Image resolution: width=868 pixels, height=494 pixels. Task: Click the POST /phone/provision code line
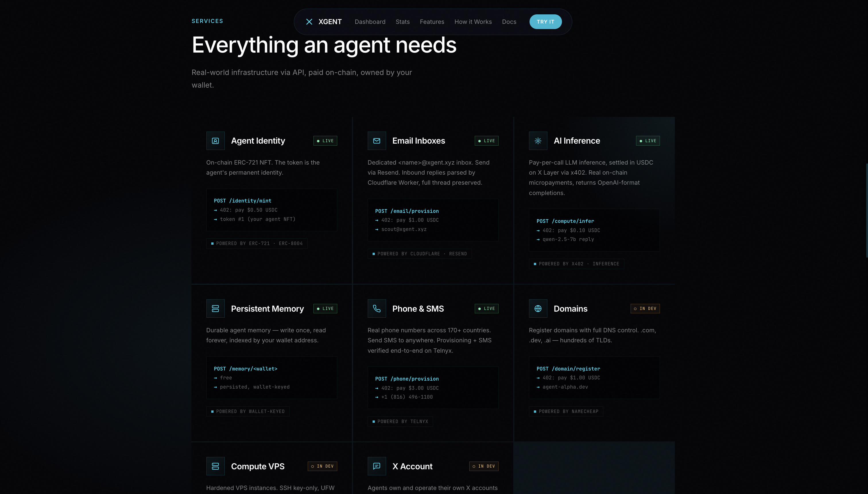point(407,379)
